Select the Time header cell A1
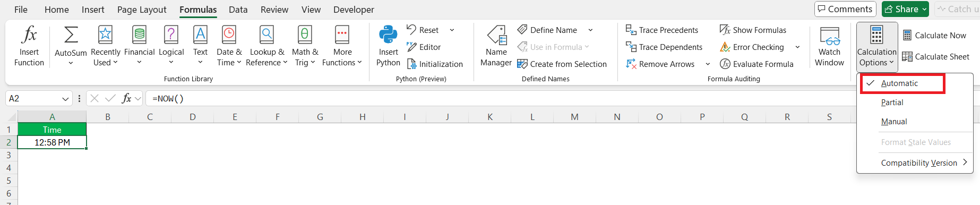The image size is (980, 205). [x=52, y=130]
